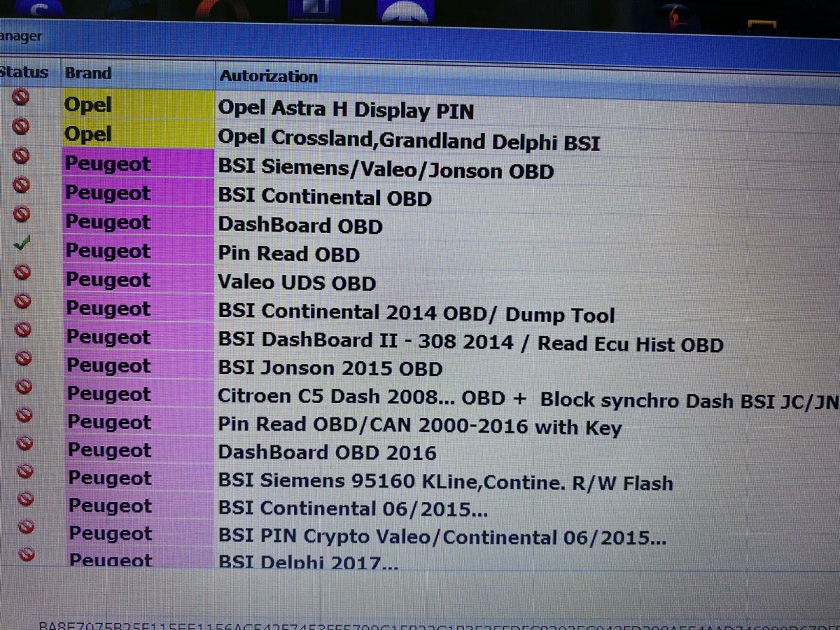Click the Peugeot brand cell for BSI PIN Crypto Valeo/Continental

[141, 533]
